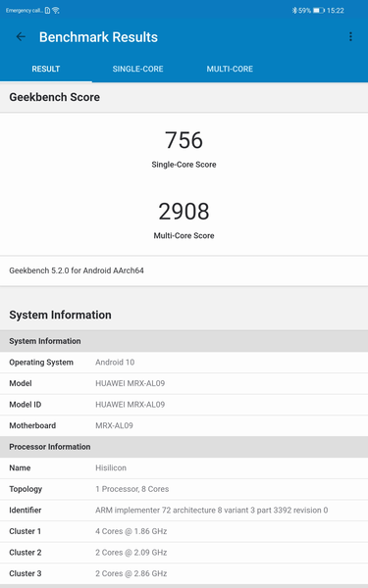
Task: Tap the Wi-Fi status icon
Action: click(x=56, y=11)
